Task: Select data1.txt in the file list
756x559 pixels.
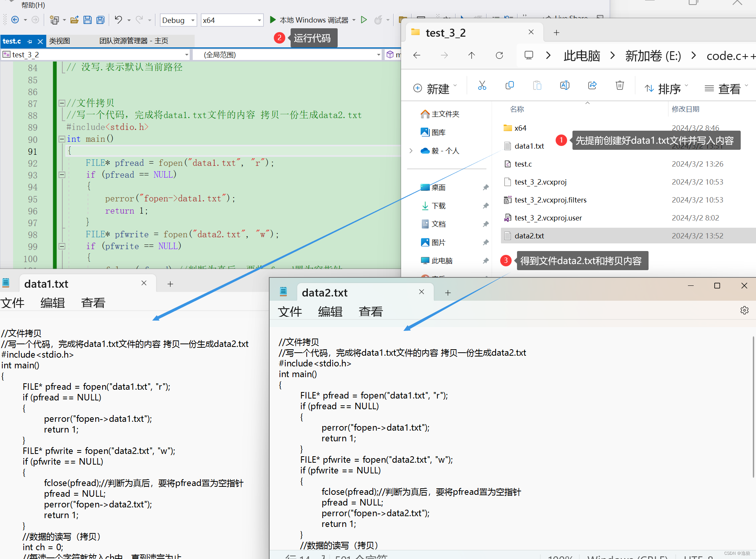Action: [529, 146]
